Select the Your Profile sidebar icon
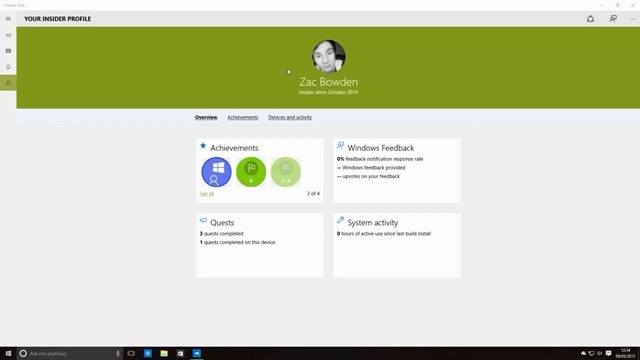The height and width of the screenshot is (360, 640). click(x=8, y=83)
